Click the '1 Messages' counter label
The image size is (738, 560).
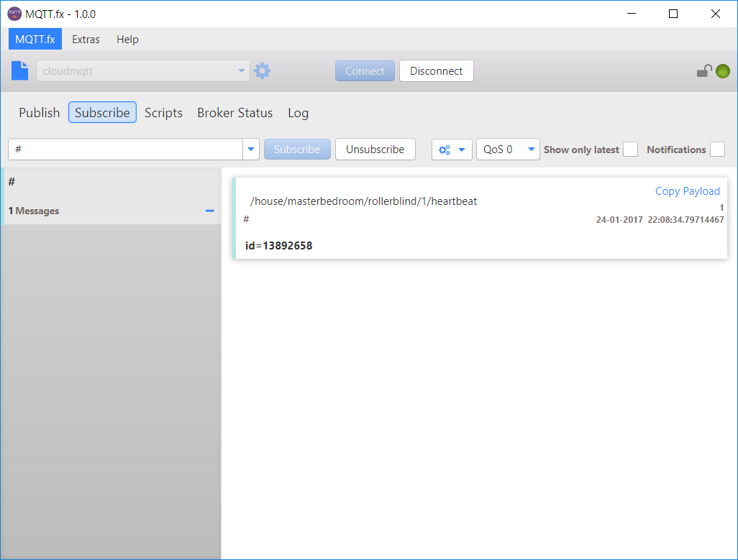[34, 211]
